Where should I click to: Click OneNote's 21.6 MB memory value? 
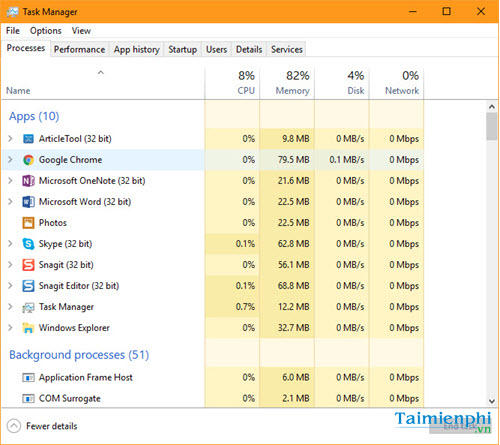(x=294, y=181)
